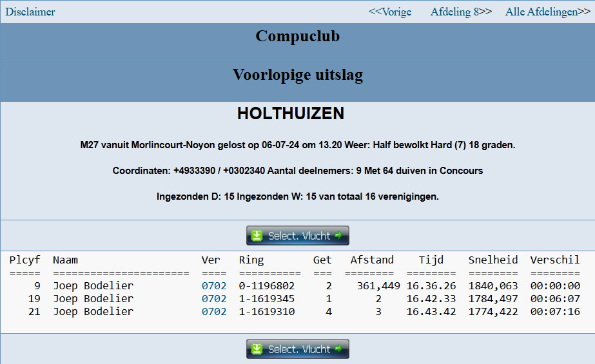Click the distance value 361,449

tap(378, 286)
